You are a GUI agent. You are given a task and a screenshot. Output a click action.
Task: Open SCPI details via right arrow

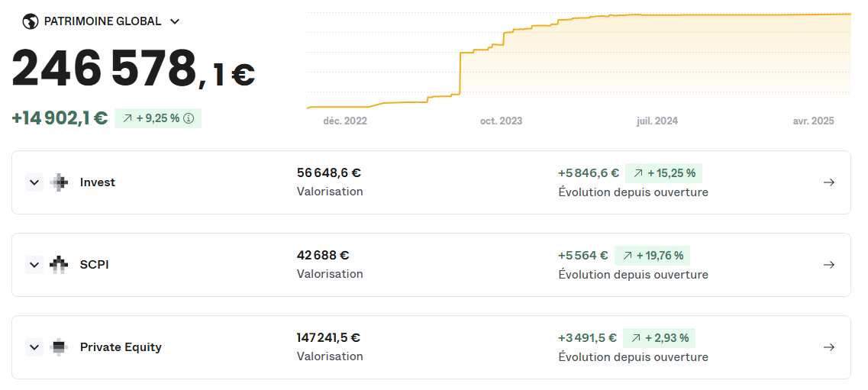[x=829, y=265]
